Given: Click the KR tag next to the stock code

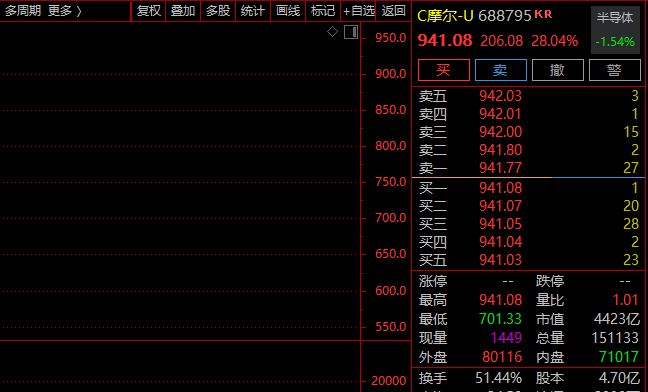Looking at the screenshot, I should [x=543, y=14].
